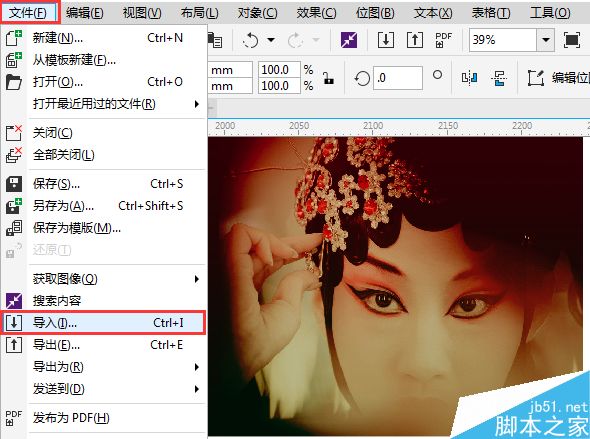
Task: Expand 发送到(D) submenu
Action: pos(104,389)
